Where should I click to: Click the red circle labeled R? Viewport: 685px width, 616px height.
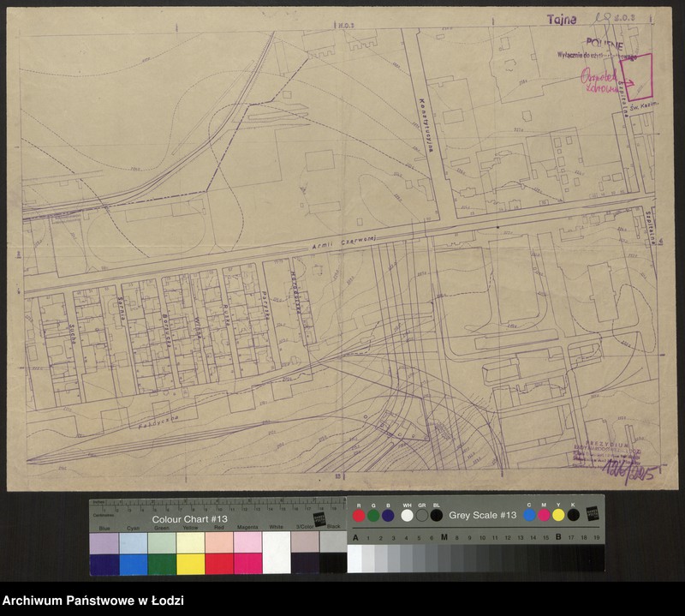coord(359,515)
